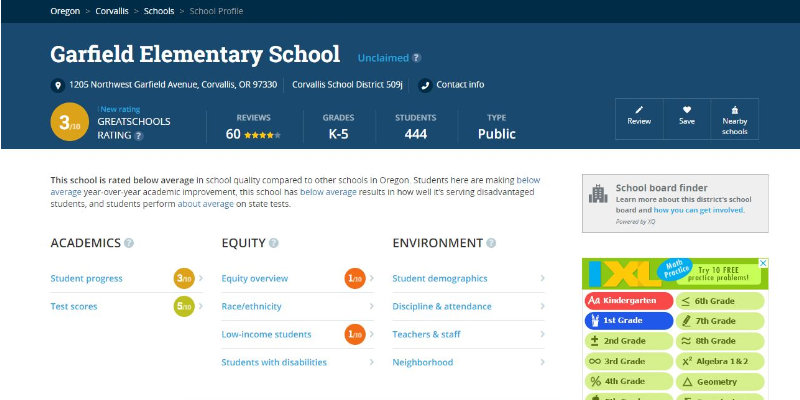Click Low-income students 1/10 badge

click(355, 335)
